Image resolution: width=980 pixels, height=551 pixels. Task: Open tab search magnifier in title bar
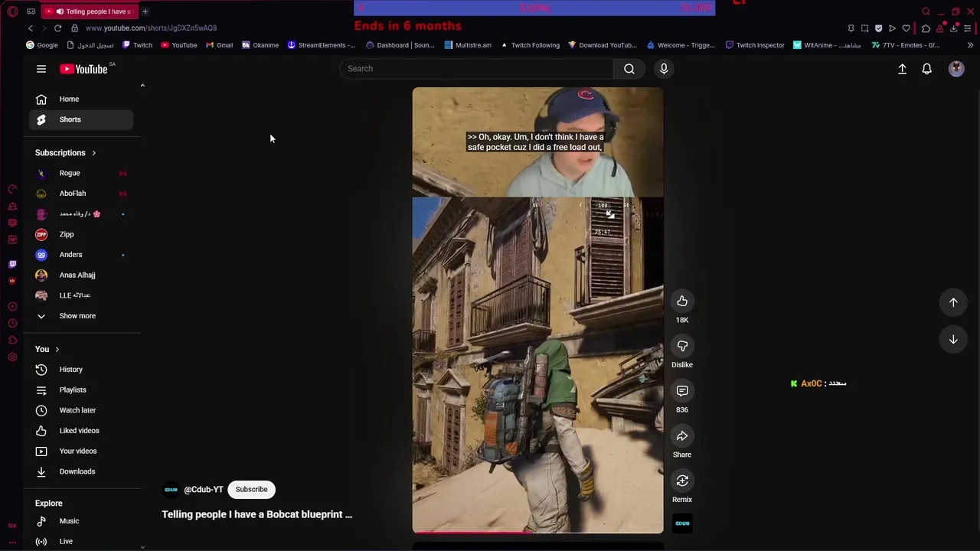(x=926, y=11)
